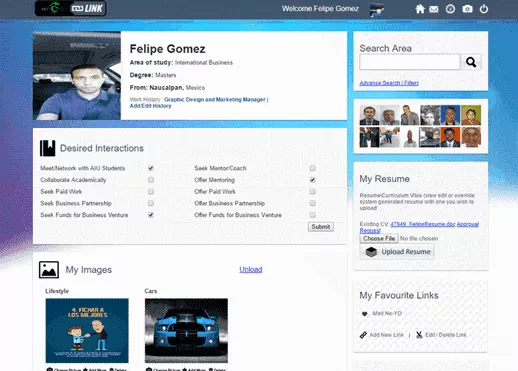The height and width of the screenshot is (371, 518).
Task: Click the box icon on Upload Resume
Action: coord(371,252)
